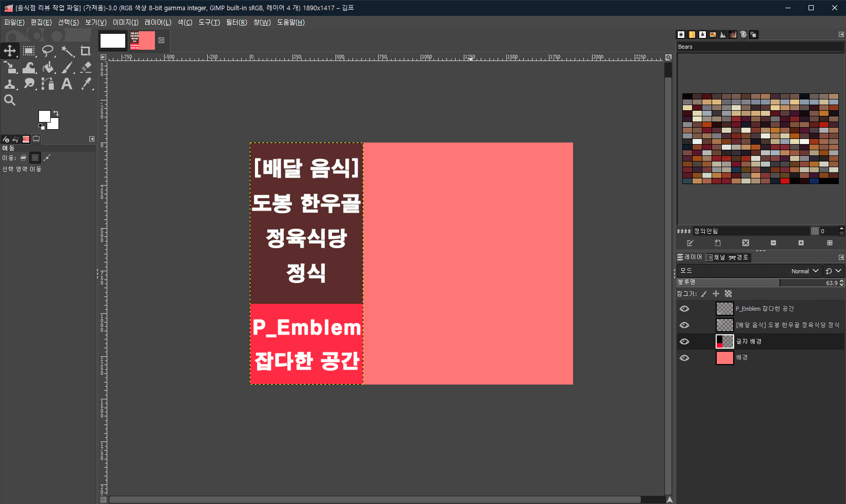Toggle lock pixels brush icon
The width and height of the screenshot is (846, 504).
pos(704,294)
